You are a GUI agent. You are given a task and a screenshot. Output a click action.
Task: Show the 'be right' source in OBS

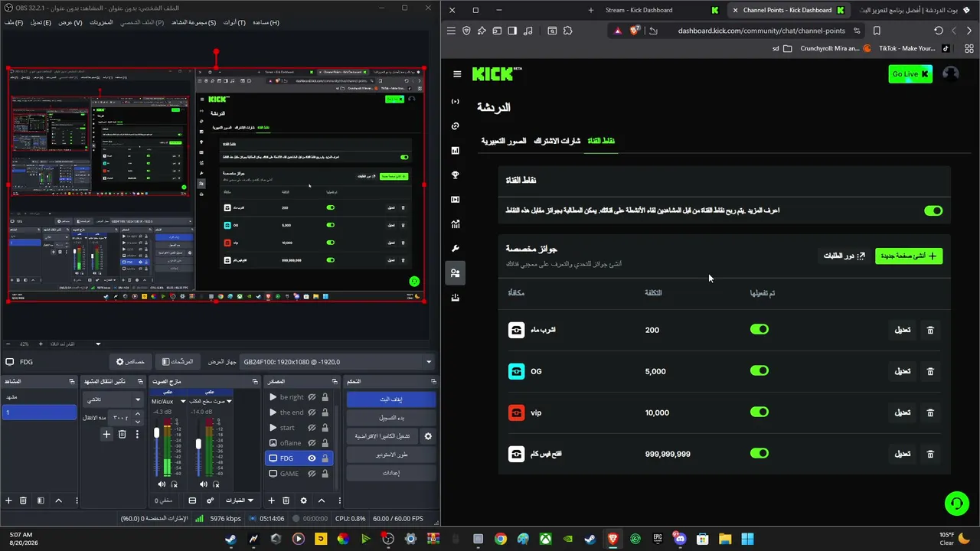tap(312, 397)
